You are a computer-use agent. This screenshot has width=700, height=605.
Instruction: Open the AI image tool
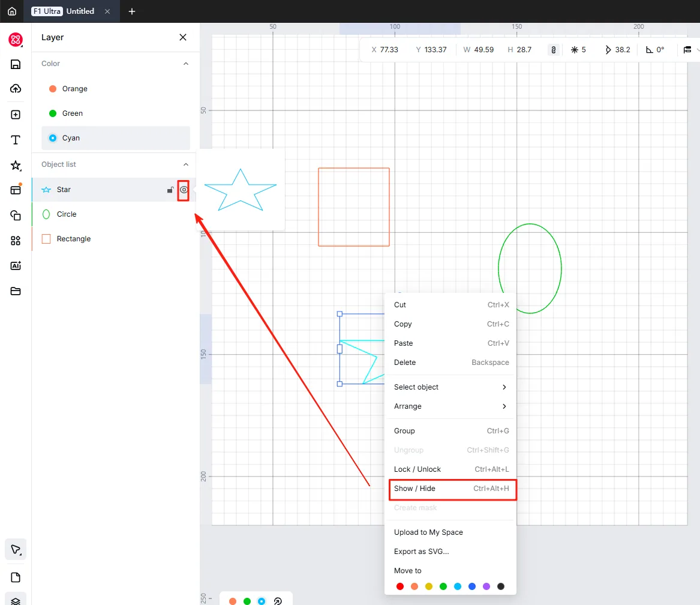coord(16,266)
